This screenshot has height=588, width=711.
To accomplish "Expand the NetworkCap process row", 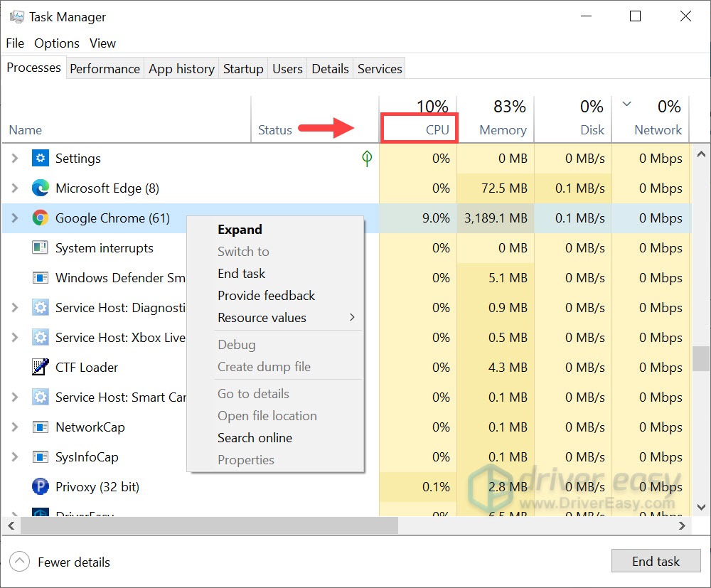I will point(14,427).
